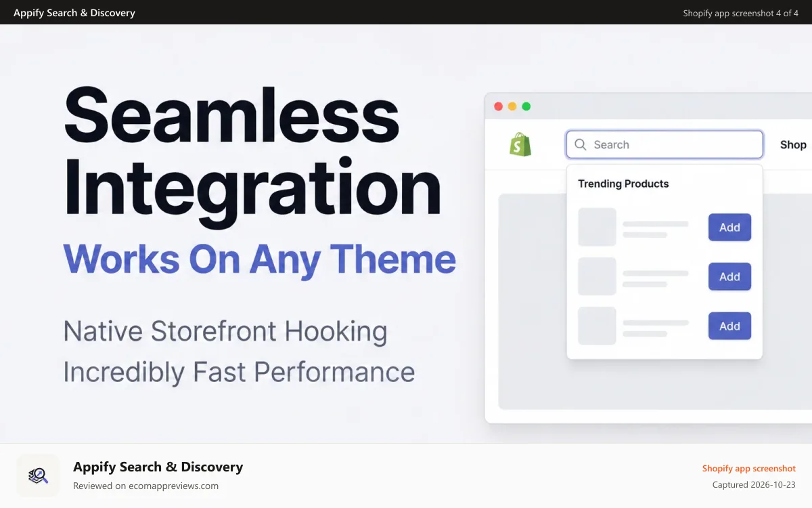The height and width of the screenshot is (508, 812).
Task: Click the footer 'Appify Search & Discovery' title
Action: point(158,467)
